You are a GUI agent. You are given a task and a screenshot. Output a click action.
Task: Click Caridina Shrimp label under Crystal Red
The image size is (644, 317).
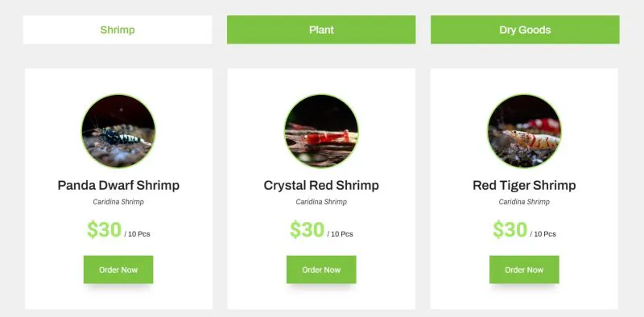point(321,202)
